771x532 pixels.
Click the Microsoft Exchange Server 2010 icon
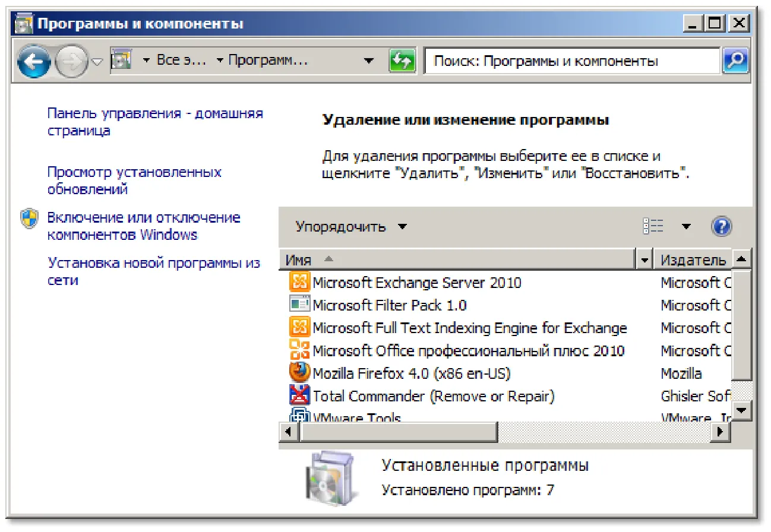click(x=299, y=282)
